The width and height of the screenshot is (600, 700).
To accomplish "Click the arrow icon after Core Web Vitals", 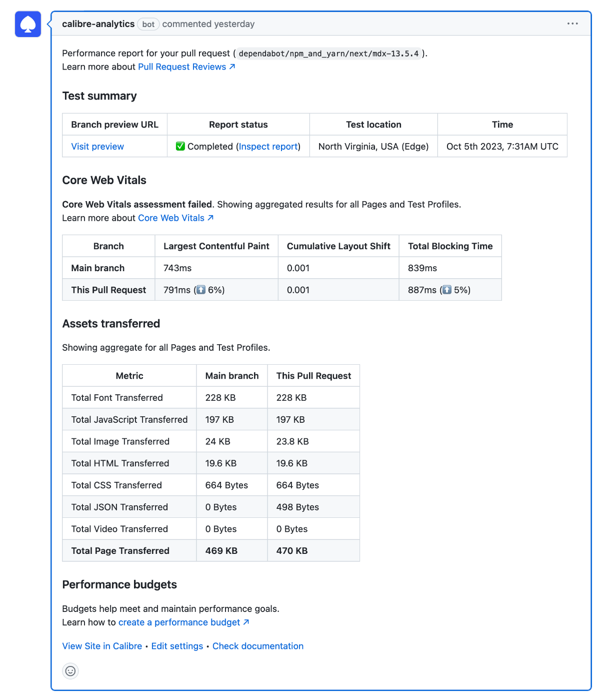I will pos(210,218).
